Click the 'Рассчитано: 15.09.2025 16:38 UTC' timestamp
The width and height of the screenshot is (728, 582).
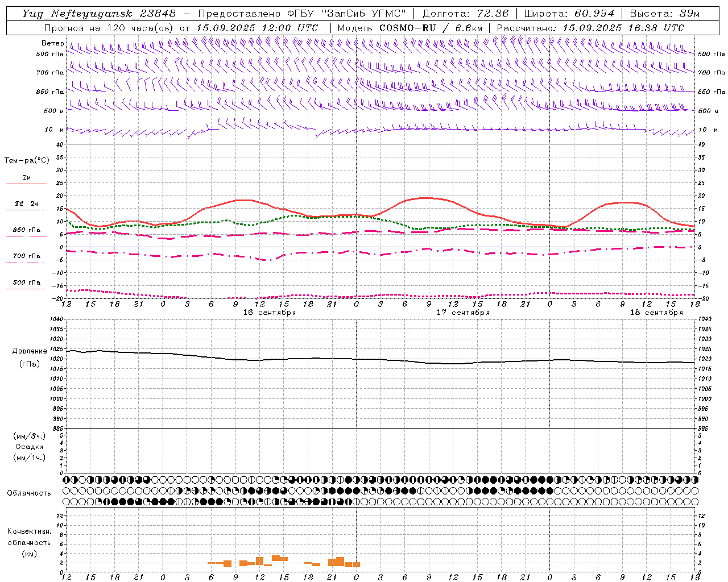pyautogui.click(x=590, y=28)
